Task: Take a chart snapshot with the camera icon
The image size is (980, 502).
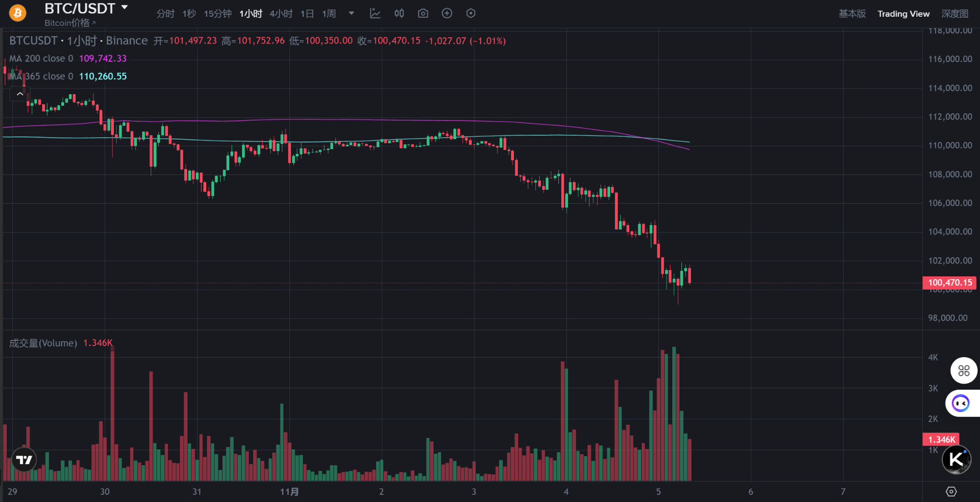Action: click(423, 13)
